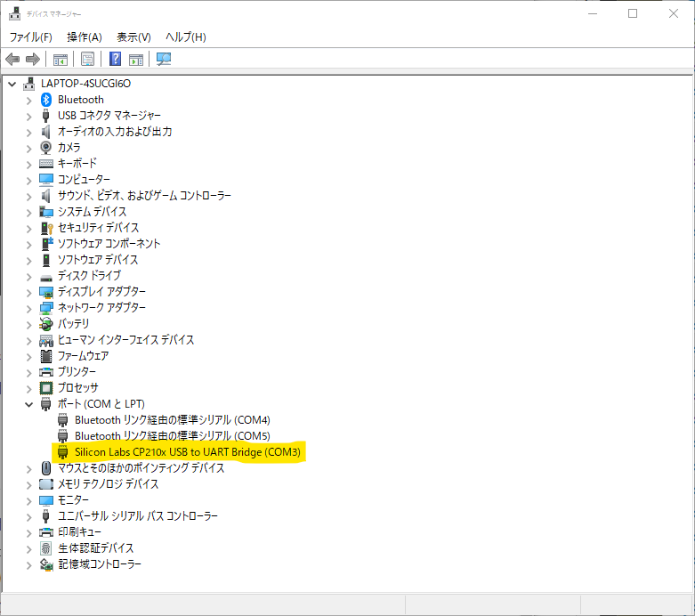Click the Silicon Labs CP210x port icon
This screenshot has width=695, height=616.
tap(63, 452)
